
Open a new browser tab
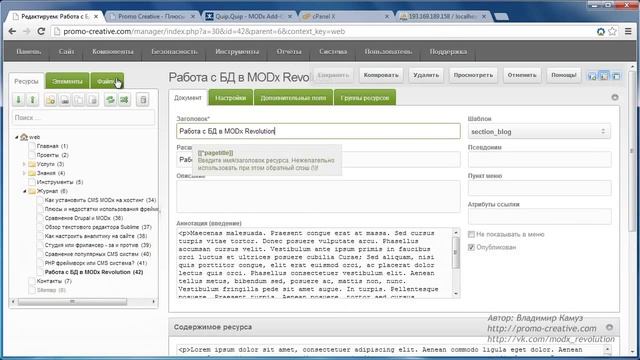point(501,16)
